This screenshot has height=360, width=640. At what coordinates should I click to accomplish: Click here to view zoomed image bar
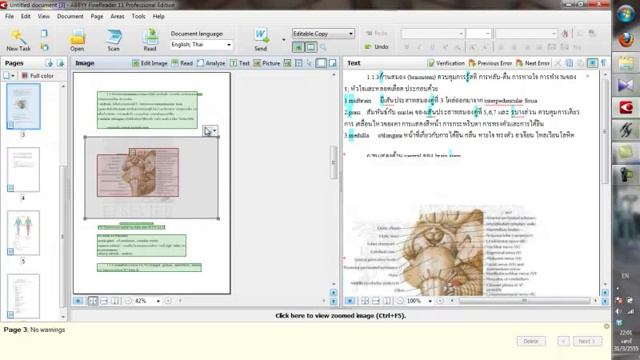pos(340,316)
